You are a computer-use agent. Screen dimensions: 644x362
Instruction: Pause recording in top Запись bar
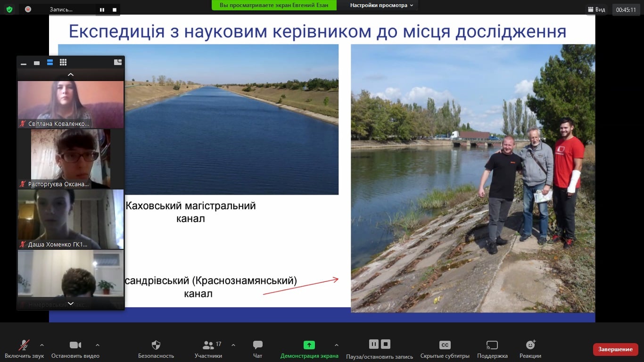(102, 9)
